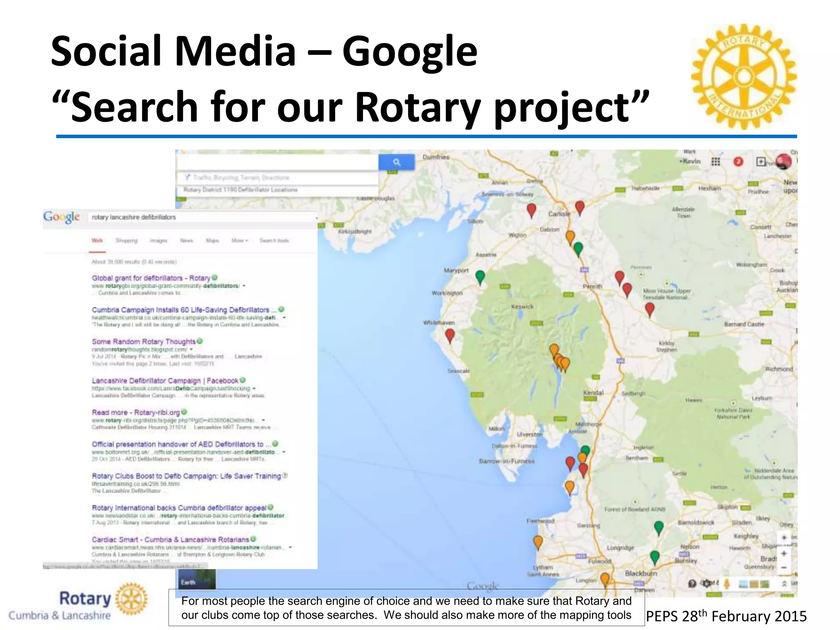This screenshot has width=840, height=630.
Task: Select the green pin beside Barnoldswick
Action: [659, 528]
